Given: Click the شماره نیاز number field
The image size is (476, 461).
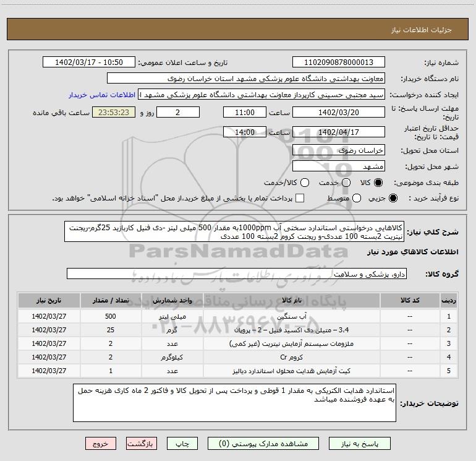Looking at the screenshot, I should (x=339, y=62).
